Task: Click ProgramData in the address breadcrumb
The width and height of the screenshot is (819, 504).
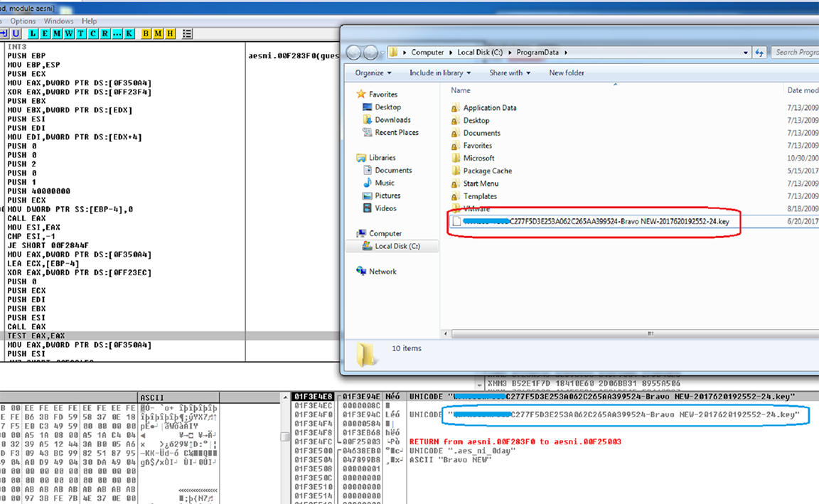Action: 537,52
